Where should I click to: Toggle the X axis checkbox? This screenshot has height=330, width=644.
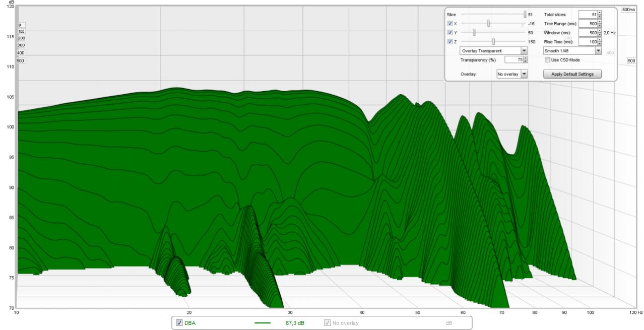[x=450, y=24]
